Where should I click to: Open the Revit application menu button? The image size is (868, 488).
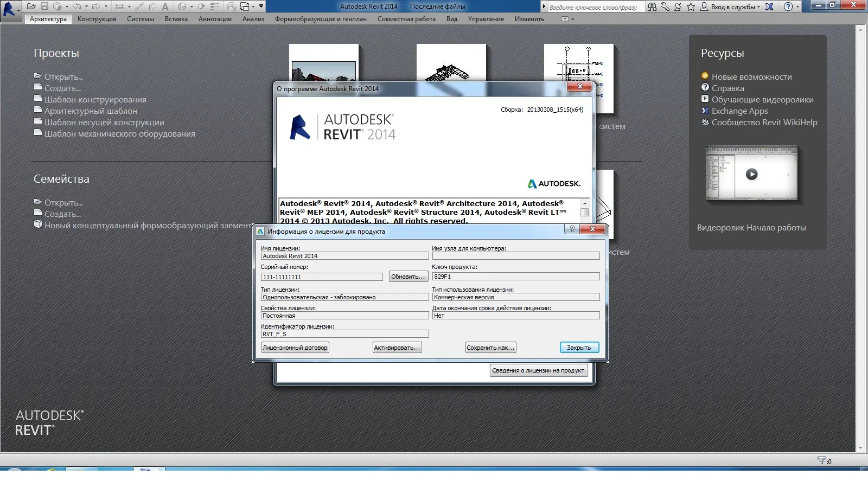11,10
